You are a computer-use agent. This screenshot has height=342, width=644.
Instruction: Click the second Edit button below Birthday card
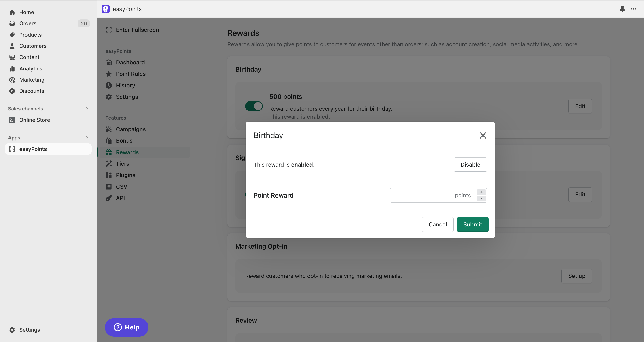pos(580,194)
